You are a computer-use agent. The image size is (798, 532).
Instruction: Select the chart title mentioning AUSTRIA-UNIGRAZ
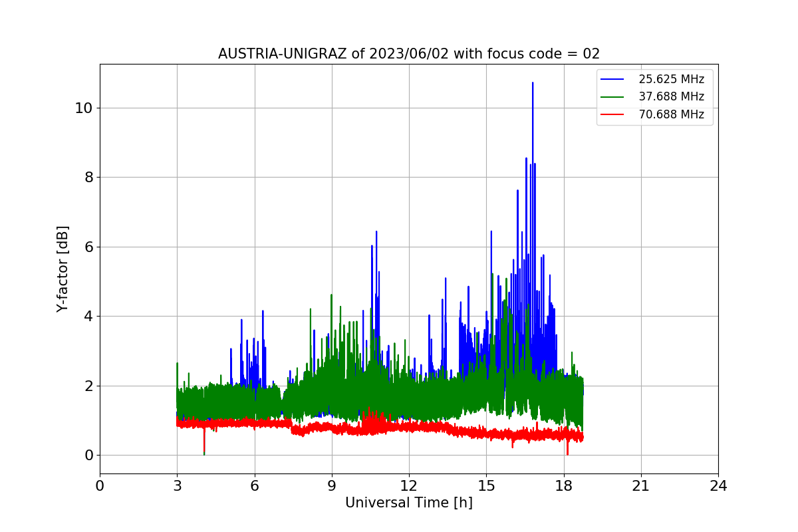[409, 54]
